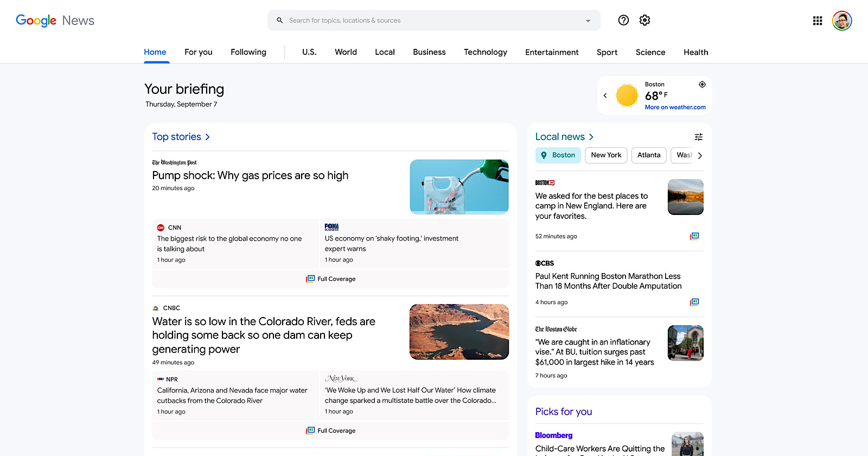Image resolution: width=868 pixels, height=456 pixels.
Task: Select the New York location chip
Action: (606, 155)
